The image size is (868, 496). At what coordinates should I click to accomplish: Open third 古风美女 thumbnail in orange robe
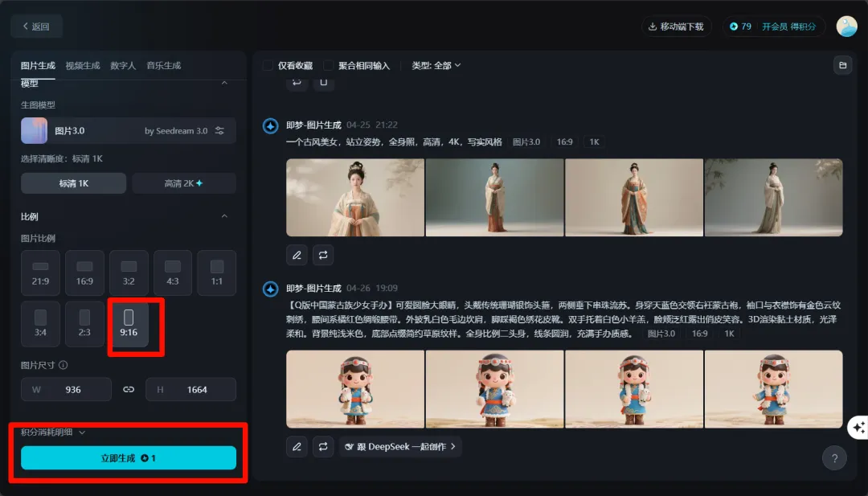pos(634,198)
